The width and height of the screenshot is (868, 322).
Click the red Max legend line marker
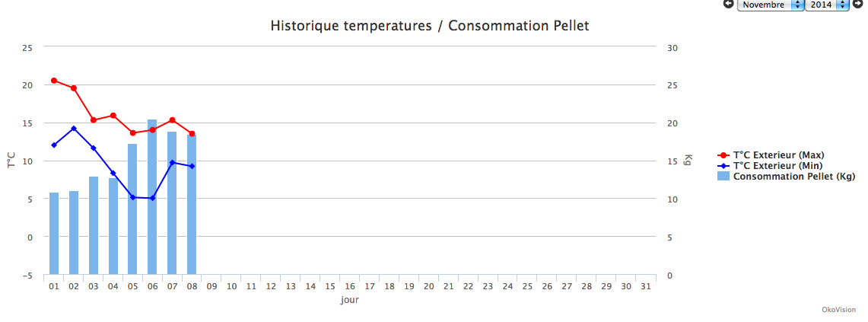coord(723,155)
